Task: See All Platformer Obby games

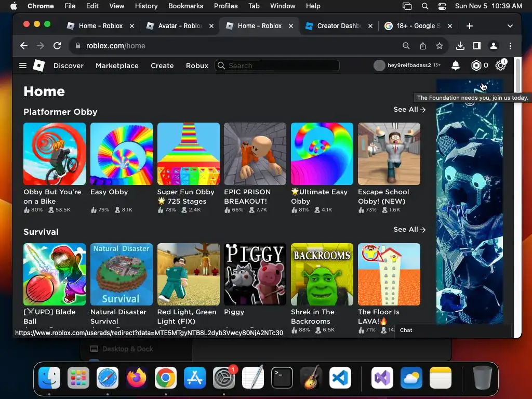Action: pyautogui.click(x=409, y=110)
